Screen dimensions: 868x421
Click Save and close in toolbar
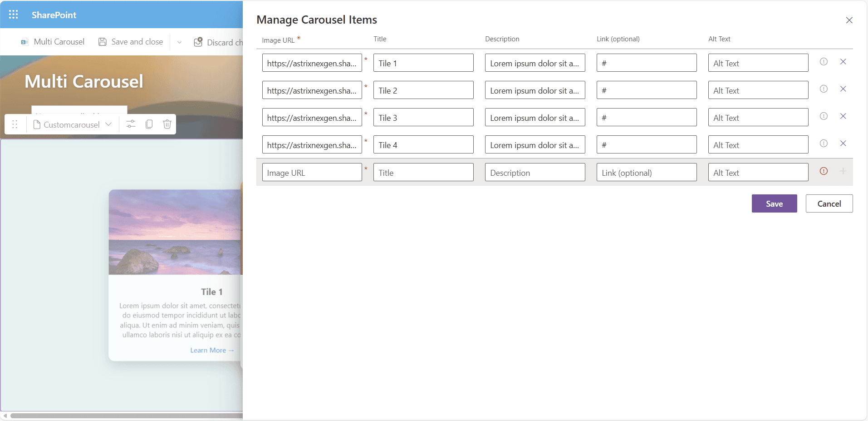click(131, 42)
